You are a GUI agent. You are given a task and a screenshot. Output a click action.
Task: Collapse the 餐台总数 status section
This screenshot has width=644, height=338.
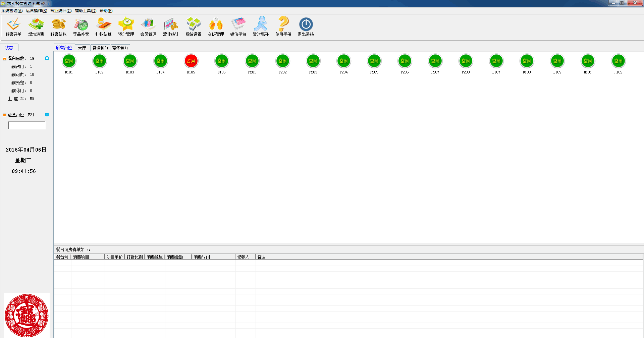pos(47,58)
